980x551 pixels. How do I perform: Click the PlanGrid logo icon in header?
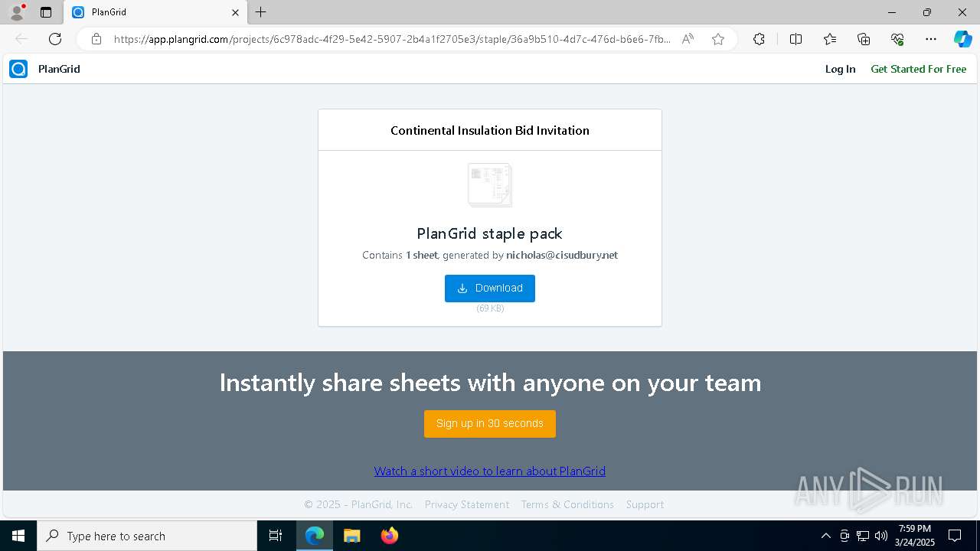pyautogui.click(x=18, y=69)
